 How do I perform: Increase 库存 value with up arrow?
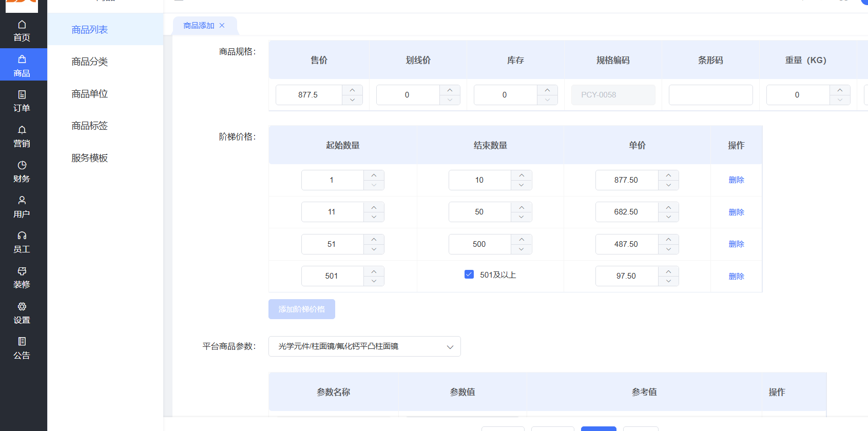pos(547,90)
